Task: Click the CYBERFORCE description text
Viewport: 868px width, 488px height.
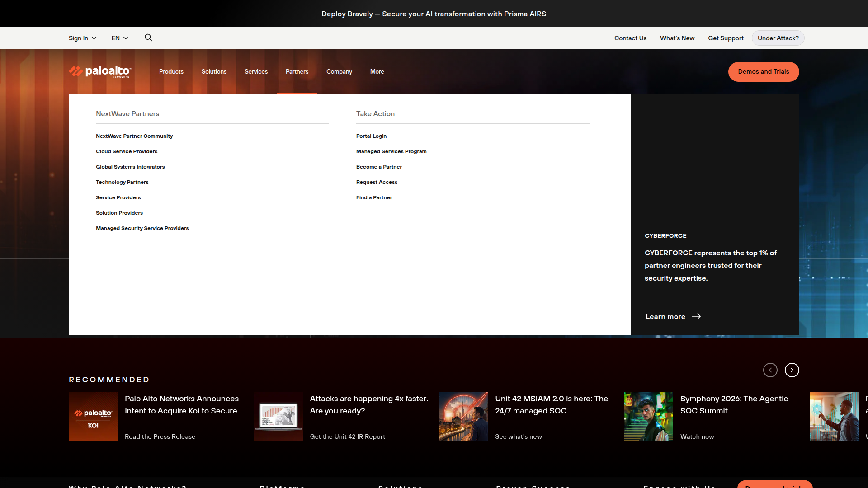Action: [711, 266]
